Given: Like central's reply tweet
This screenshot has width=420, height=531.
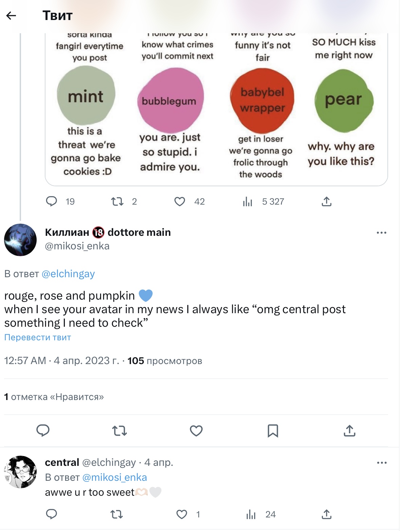Looking at the screenshot, I should click(182, 514).
